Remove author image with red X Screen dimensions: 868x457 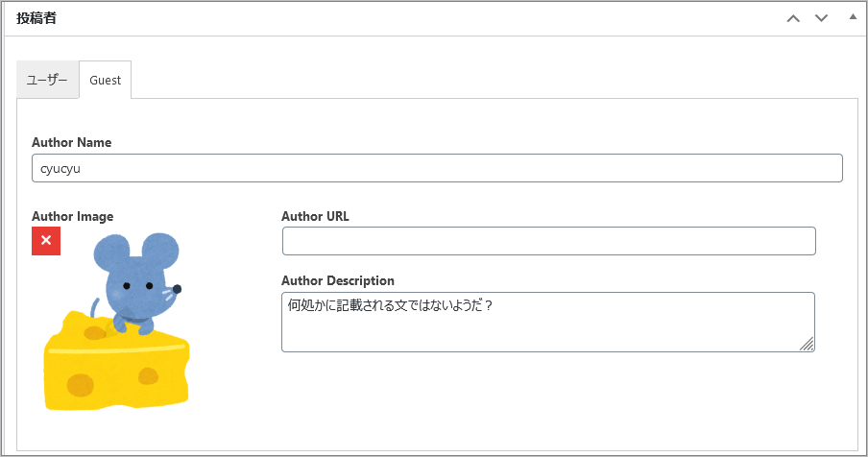pyautogui.click(x=46, y=241)
